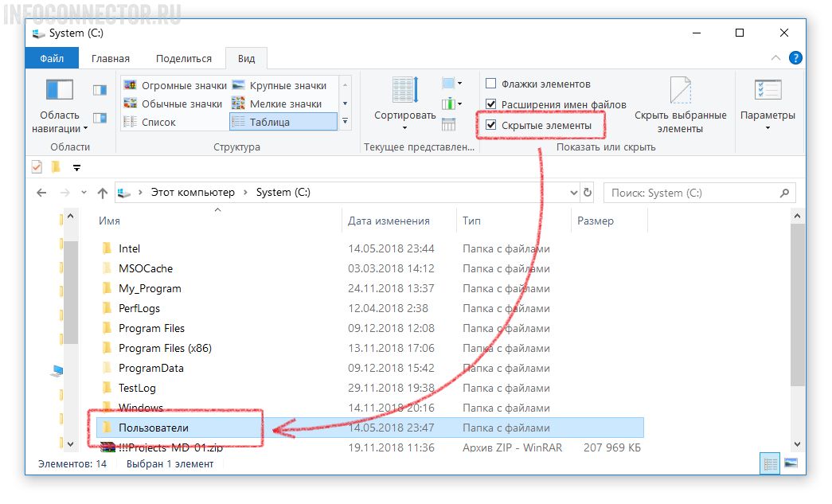This screenshot has height=504, width=832.
Task: Expand the address bar history dropdown
Action: point(574,193)
